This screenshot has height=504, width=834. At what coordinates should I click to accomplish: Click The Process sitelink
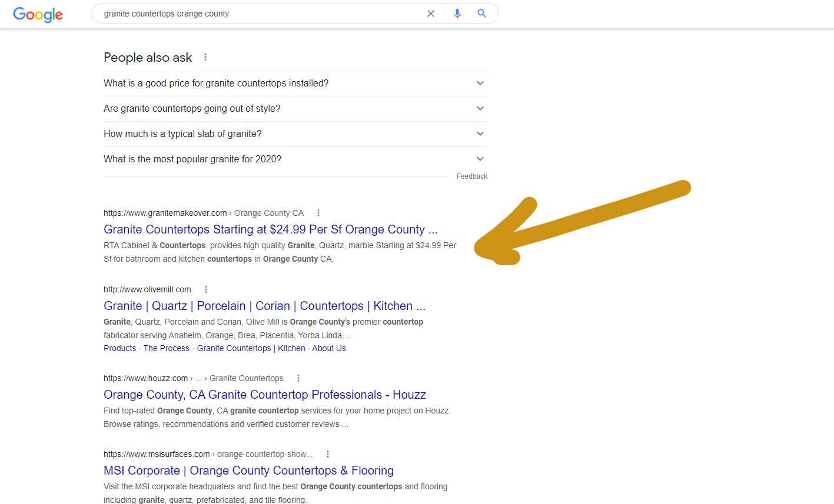click(x=167, y=348)
